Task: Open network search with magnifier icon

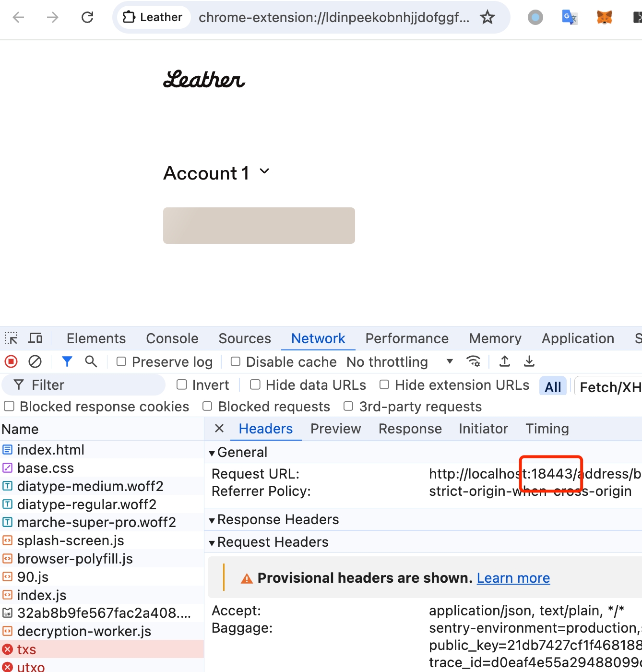Action: point(91,361)
